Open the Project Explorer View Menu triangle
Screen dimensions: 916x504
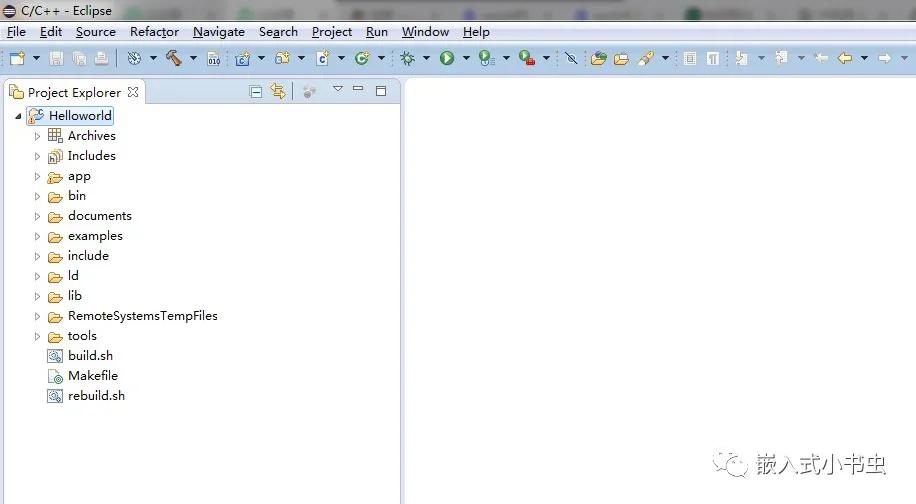pos(338,89)
